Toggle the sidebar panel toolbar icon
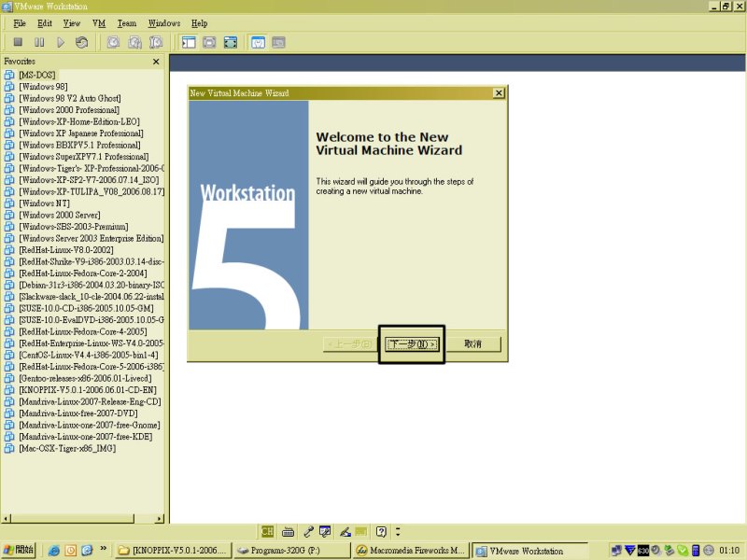Image resolution: width=747 pixels, height=560 pixels. point(189,42)
